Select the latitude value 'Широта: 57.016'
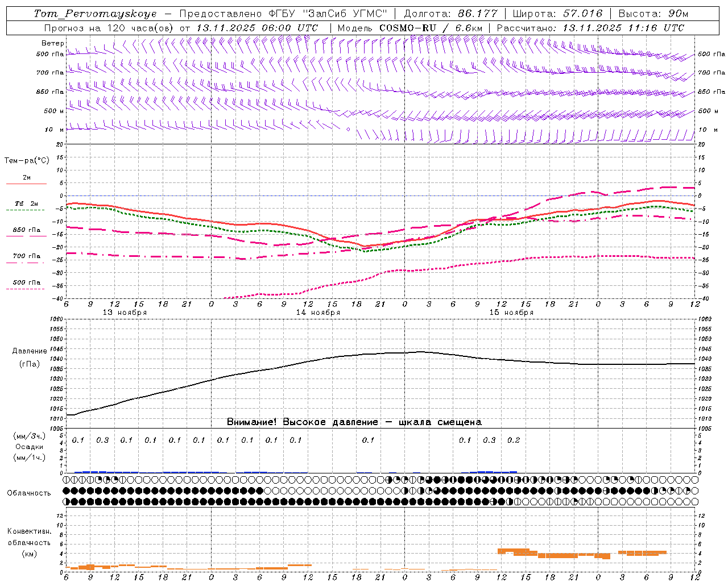 (557, 14)
